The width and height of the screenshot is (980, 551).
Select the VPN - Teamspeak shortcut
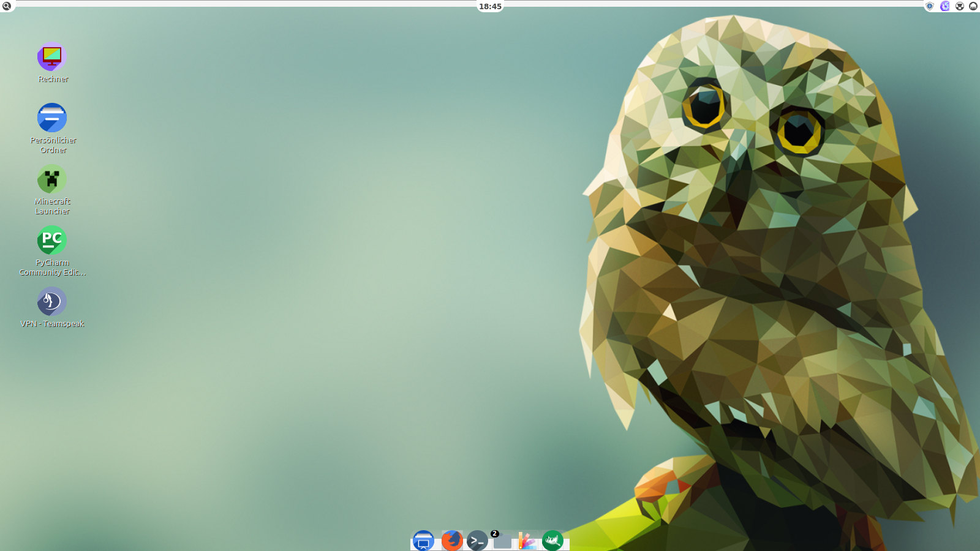pyautogui.click(x=52, y=302)
